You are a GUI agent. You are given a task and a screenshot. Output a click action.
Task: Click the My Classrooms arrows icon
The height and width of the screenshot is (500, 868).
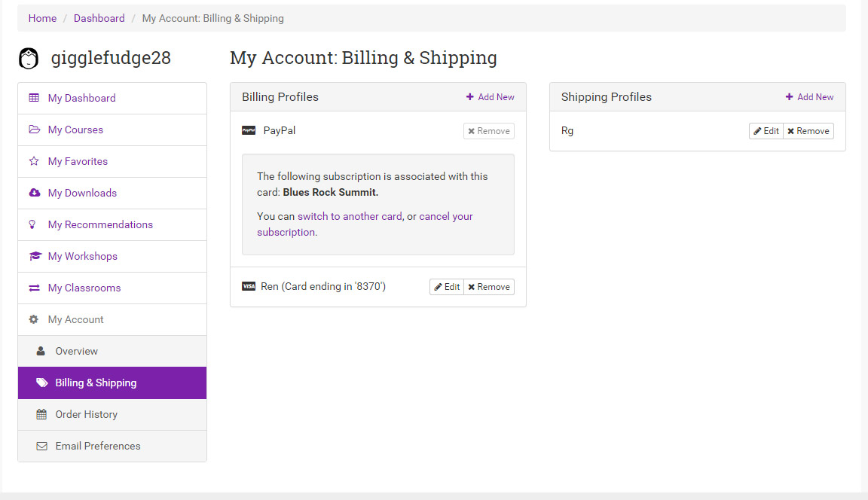click(x=34, y=288)
